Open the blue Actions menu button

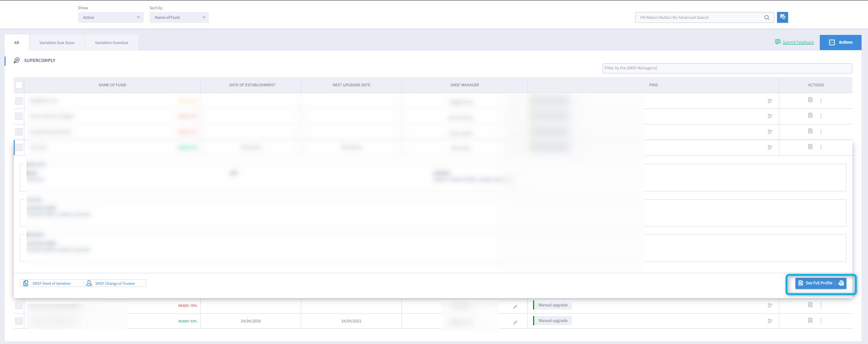tap(840, 42)
